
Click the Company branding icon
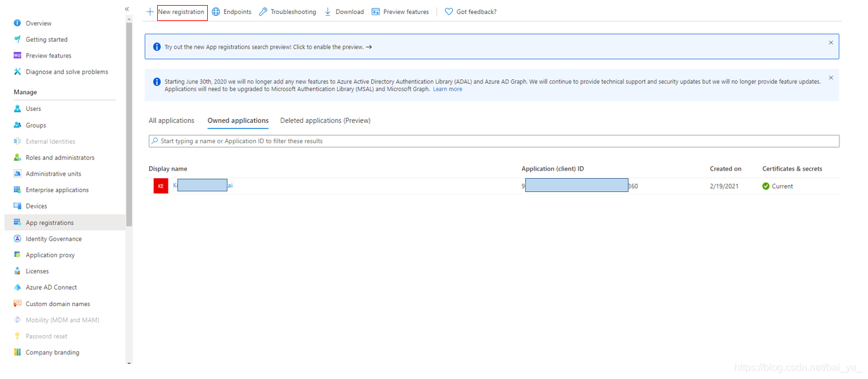18,352
